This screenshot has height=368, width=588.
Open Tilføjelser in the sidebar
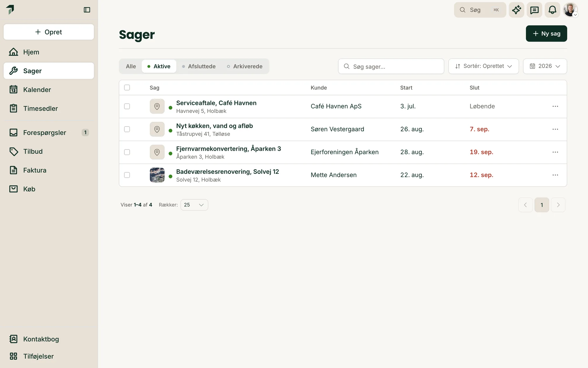49,357
